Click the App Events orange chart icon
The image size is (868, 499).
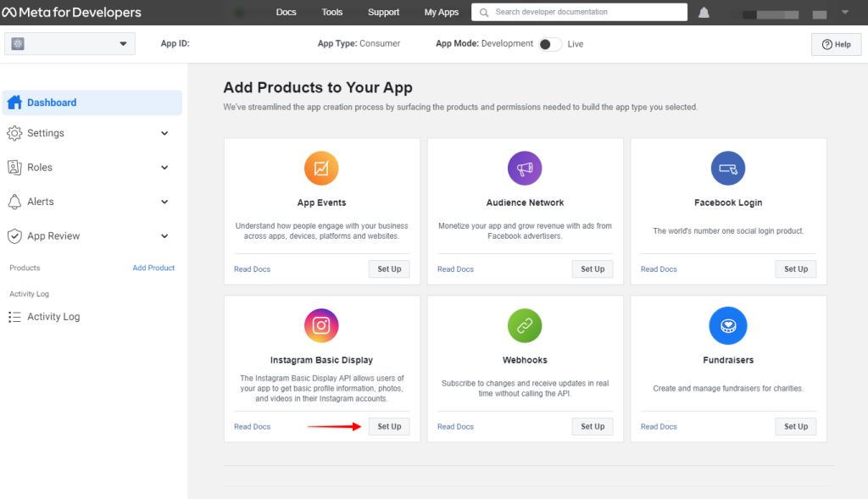coord(321,169)
